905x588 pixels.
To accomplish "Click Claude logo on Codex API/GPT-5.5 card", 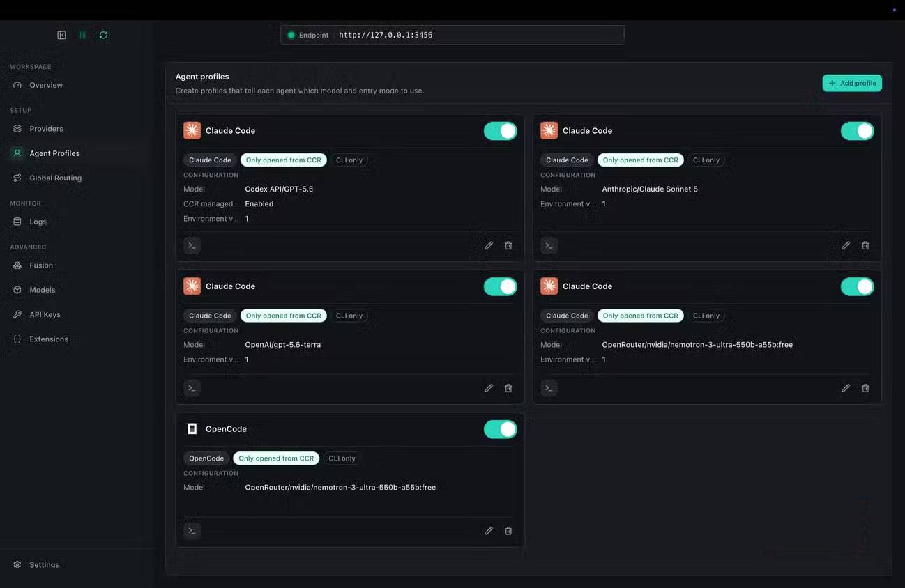I will (x=192, y=130).
